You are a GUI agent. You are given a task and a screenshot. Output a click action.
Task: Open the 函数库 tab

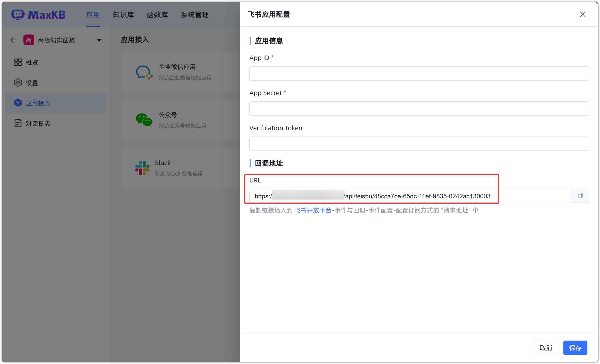coord(157,14)
